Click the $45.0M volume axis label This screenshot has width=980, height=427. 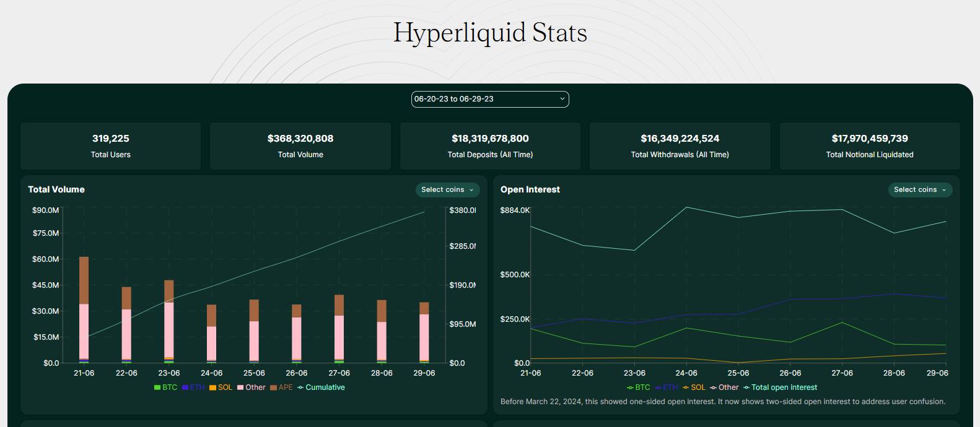[x=46, y=285]
